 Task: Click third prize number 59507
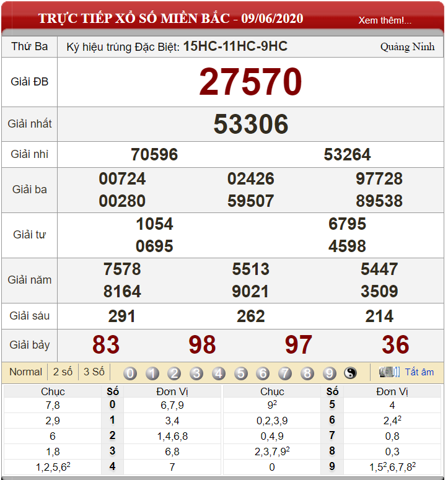(250, 201)
